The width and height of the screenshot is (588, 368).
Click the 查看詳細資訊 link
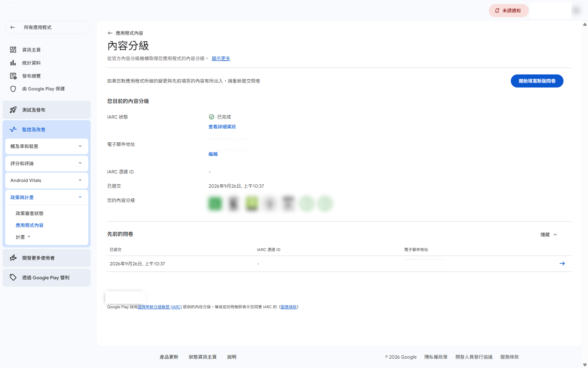[222, 127]
